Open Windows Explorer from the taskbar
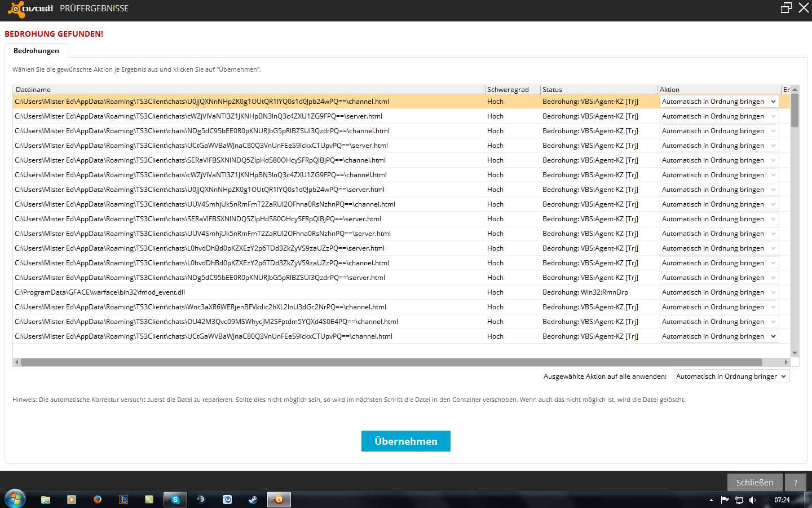This screenshot has height=508, width=812. [x=46, y=500]
